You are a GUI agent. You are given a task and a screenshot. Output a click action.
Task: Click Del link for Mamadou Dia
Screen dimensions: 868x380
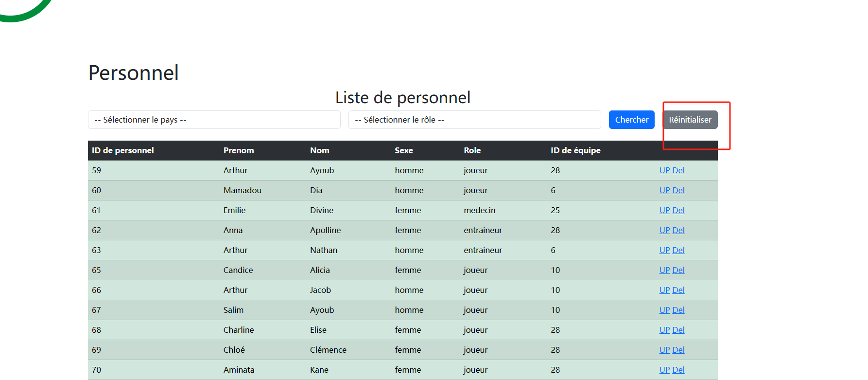pos(678,190)
